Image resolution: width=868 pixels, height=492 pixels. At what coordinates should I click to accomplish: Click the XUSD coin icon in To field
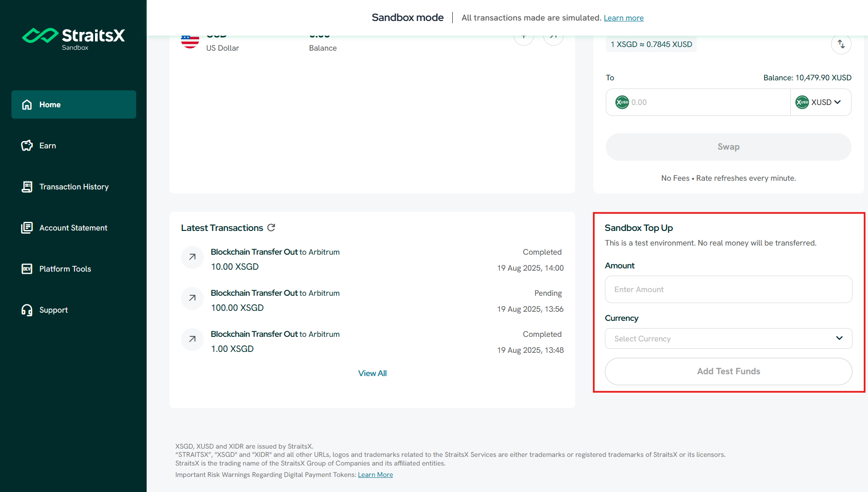pos(622,102)
